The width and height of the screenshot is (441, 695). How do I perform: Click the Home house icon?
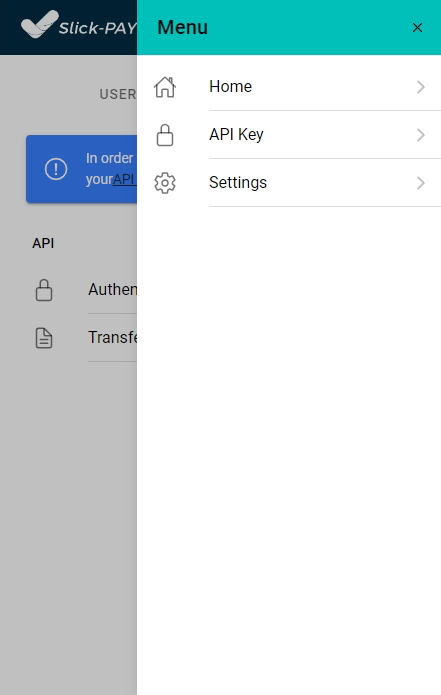tap(165, 87)
